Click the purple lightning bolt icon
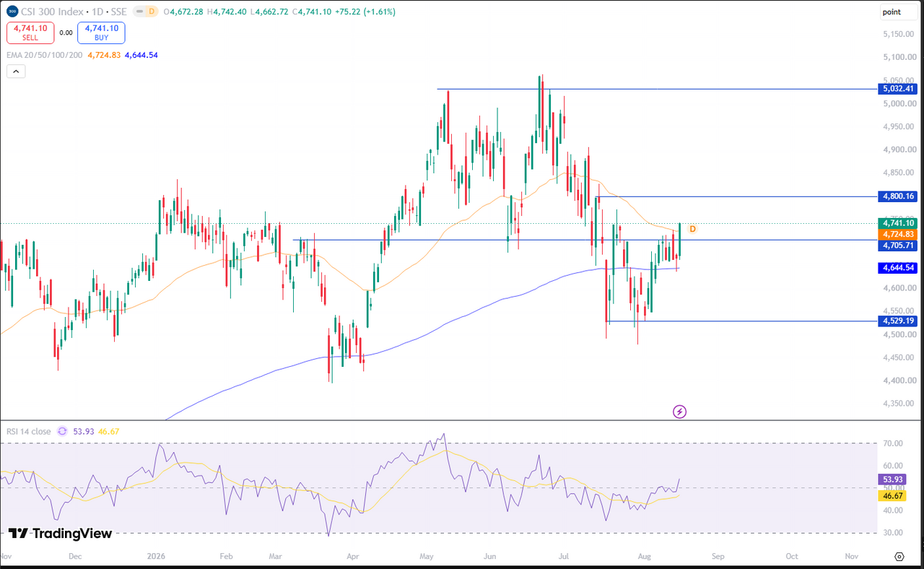 [679, 412]
